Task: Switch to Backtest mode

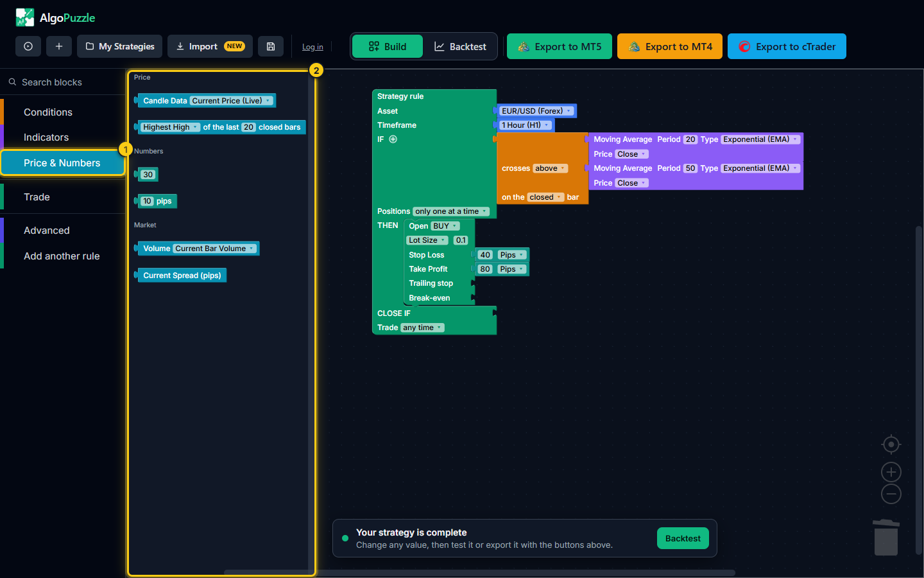Action: pyautogui.click(x=460, y=46)
